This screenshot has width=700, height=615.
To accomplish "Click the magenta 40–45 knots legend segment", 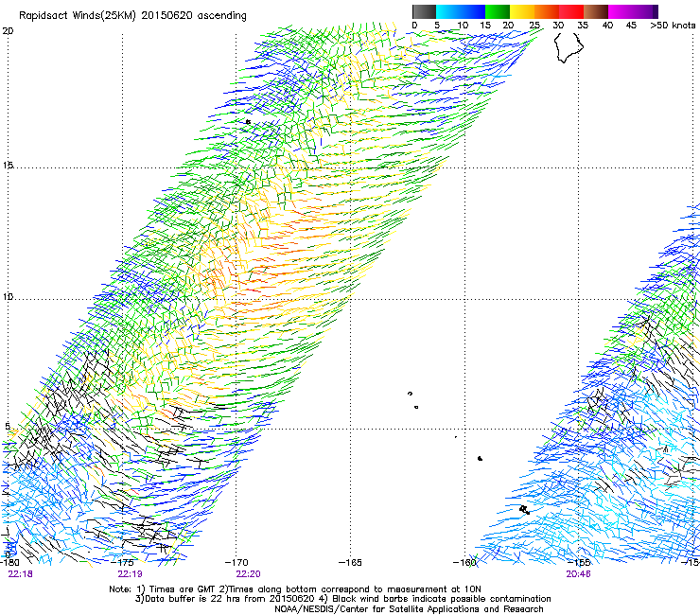I will pyautogui.click(x=621, y=11).
